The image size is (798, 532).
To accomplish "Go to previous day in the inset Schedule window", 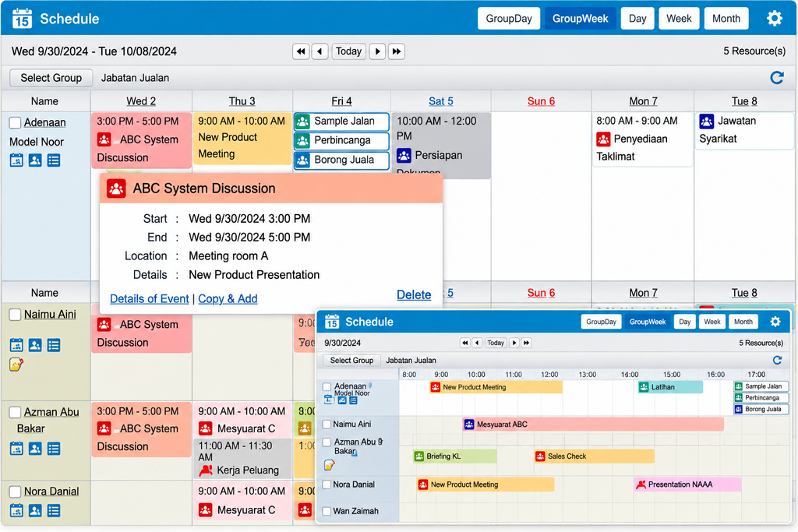I will click(x=477, y=343).
